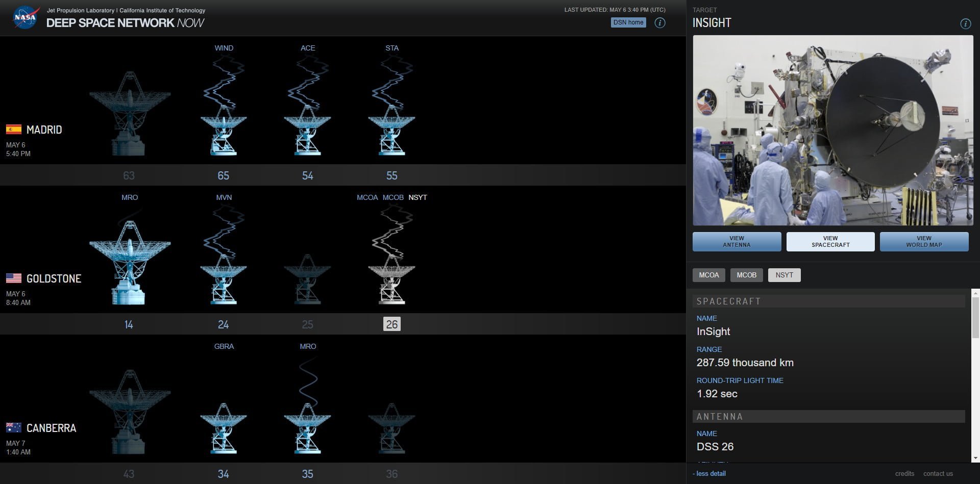Select idle Goldstone antenna dish 25

(x=307, y=279)
